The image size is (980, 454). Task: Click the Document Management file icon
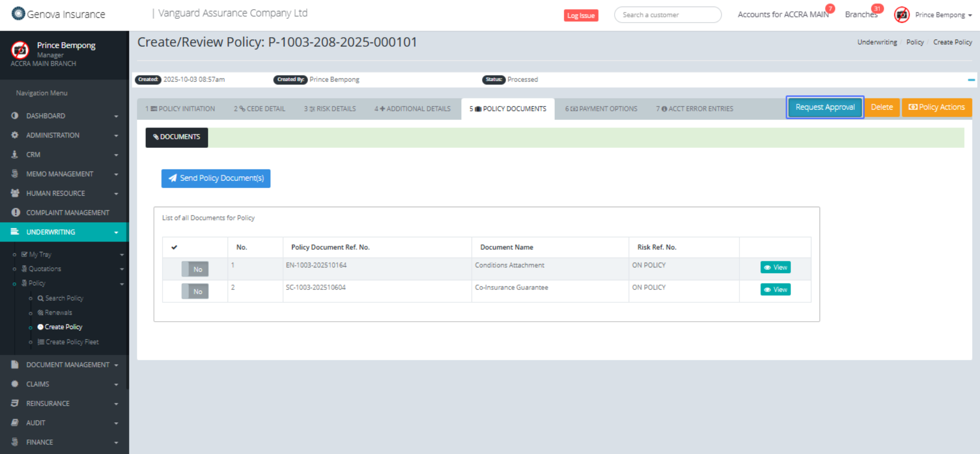15,365
